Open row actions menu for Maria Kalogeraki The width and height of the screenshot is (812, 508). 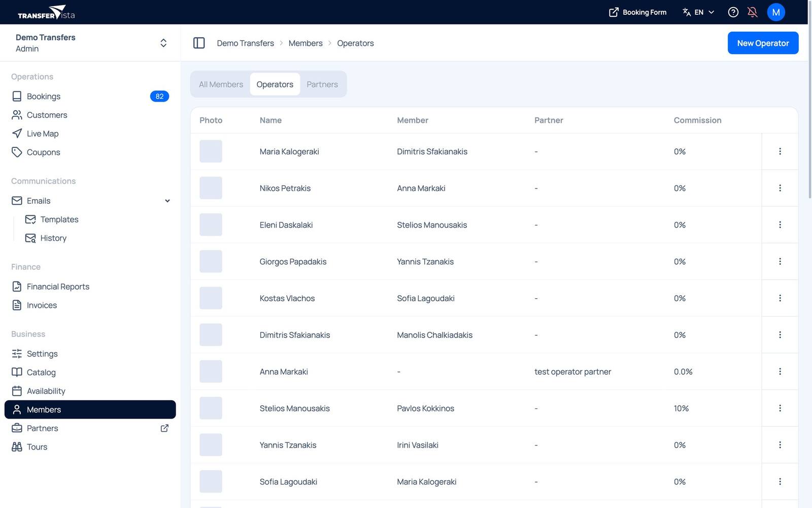[x=780, y=151]
